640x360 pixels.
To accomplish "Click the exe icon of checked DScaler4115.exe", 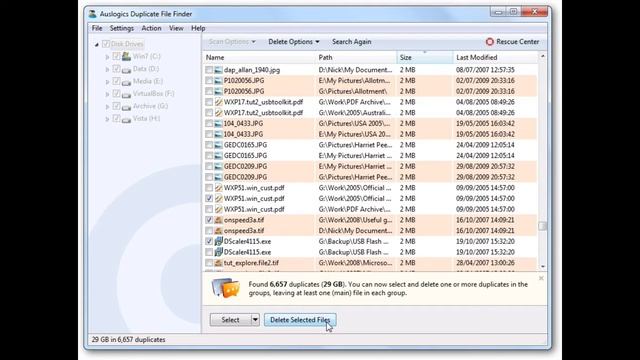I will [x=218, y=241].
